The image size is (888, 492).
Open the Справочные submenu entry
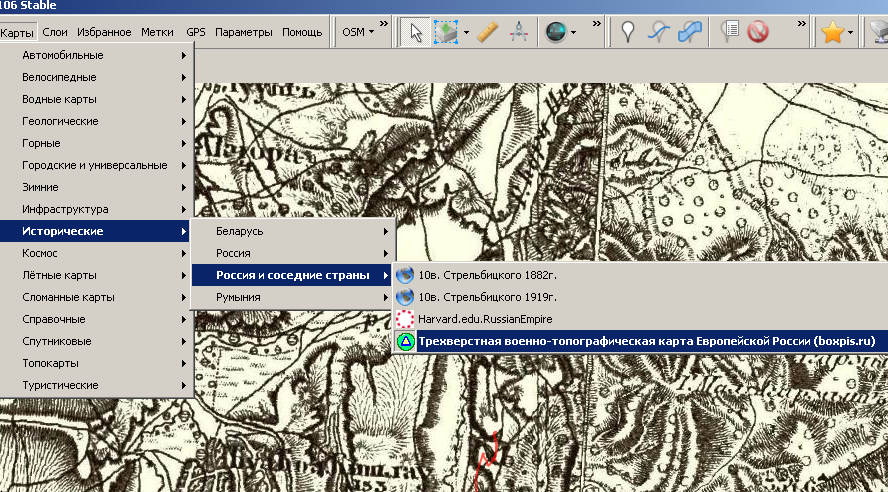96,319
